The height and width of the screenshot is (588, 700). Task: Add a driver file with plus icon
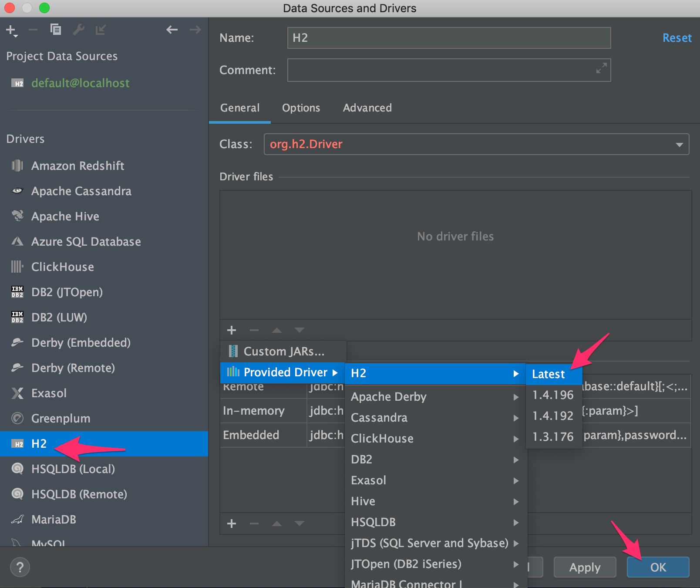click(x=232, y=330)
